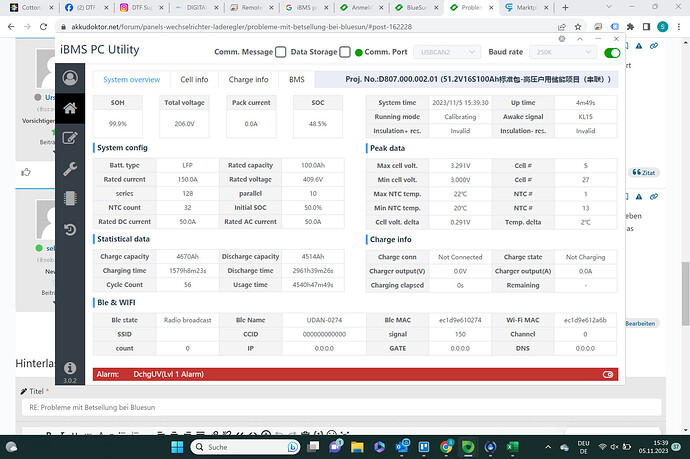Click the Ble Name UDAN-0274 value
Viewport: 690px width, 459px height.
324,320
